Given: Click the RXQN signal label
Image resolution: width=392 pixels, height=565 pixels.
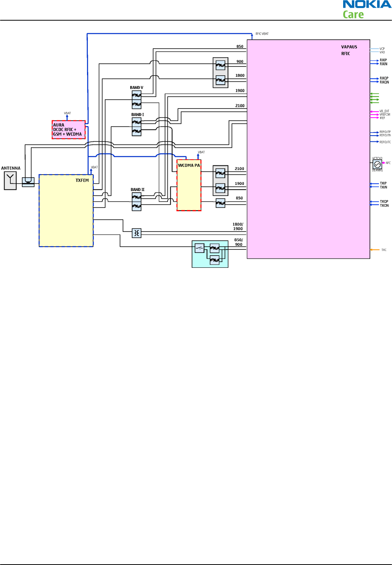Looking at the screenshot, I should pos(384,82).
